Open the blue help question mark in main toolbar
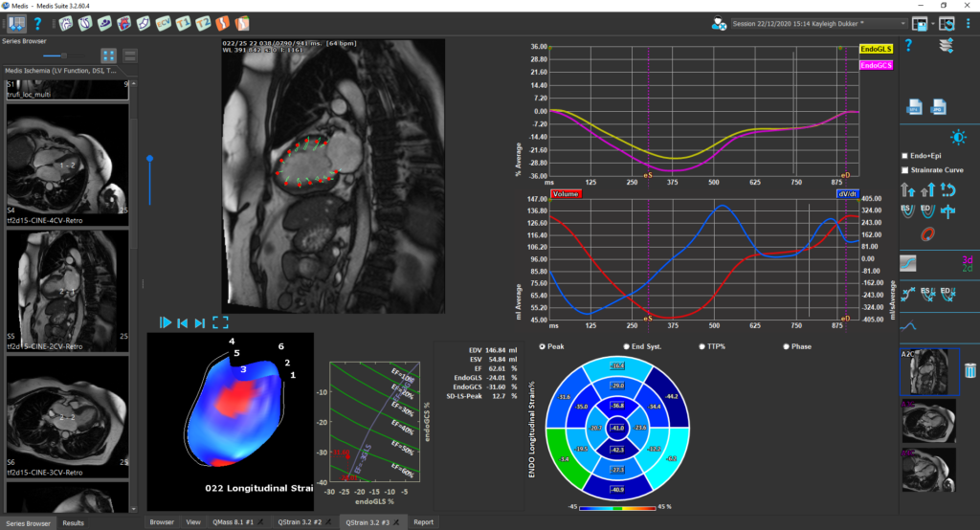The width and height of the screenshot is (980, 530). tap(37, 23)
